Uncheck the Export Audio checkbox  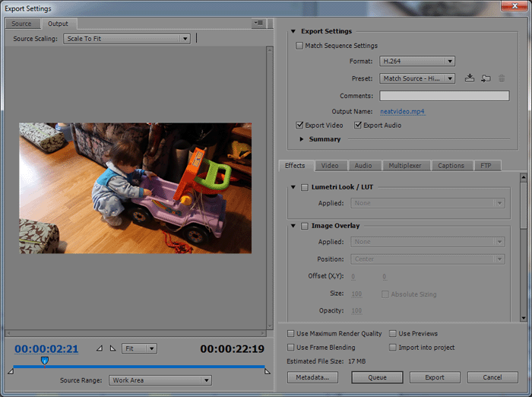pyautogui.click(x=358, y=125)
